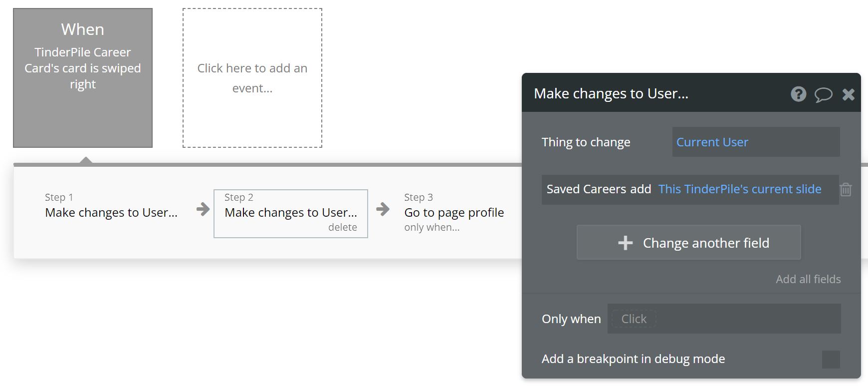Open the comment speech bubble icon
This screenshot has width=868, height=389.
click(x=823, y=94)
